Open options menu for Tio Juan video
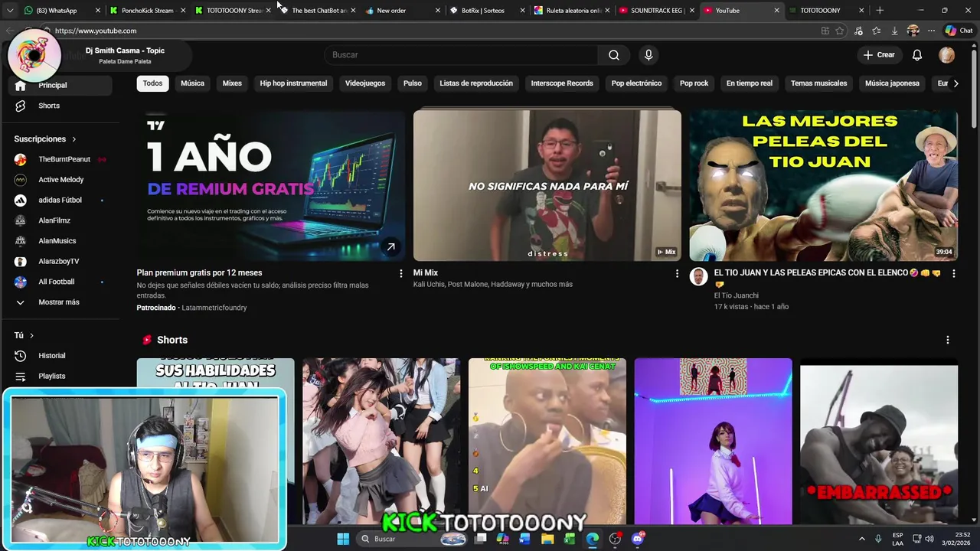 (x=953, y=273)
